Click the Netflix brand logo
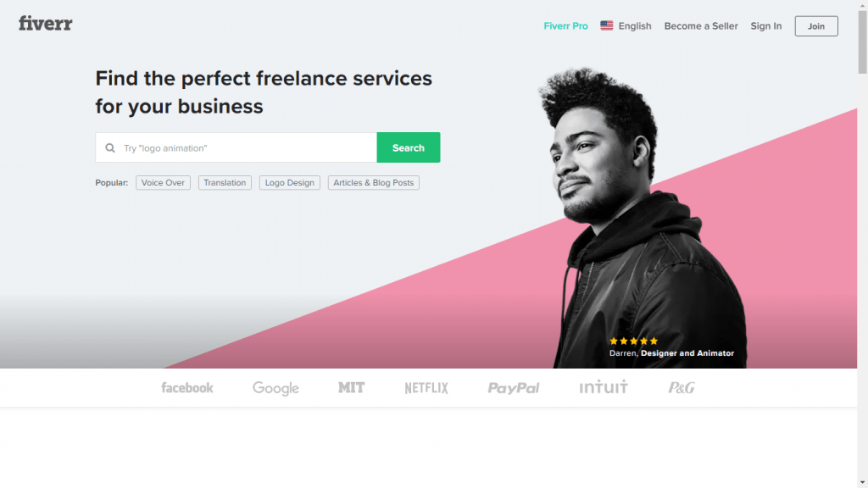The height and width of the screenshot is (488, 868). [x=426, y=388]
